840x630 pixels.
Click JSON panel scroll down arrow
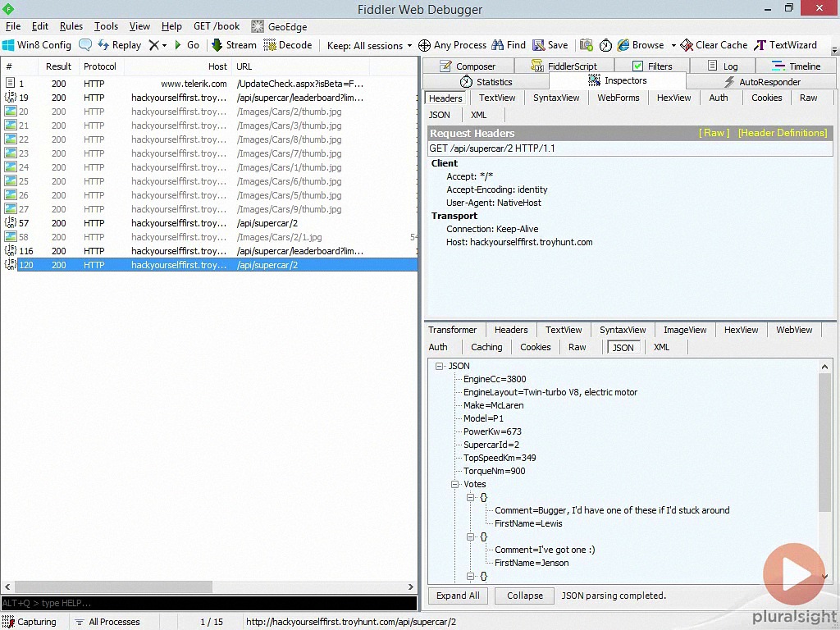(824, 577)
